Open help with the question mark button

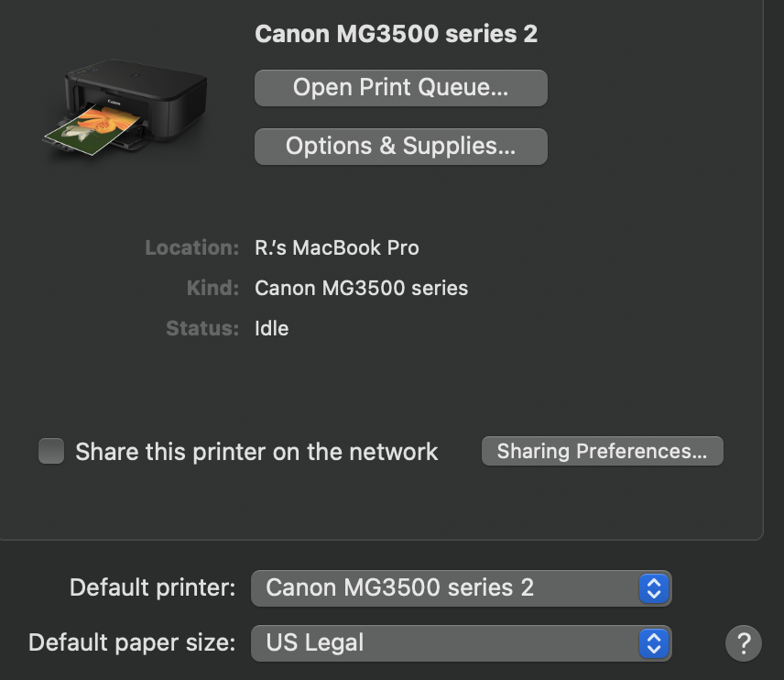tap(743, 642)
